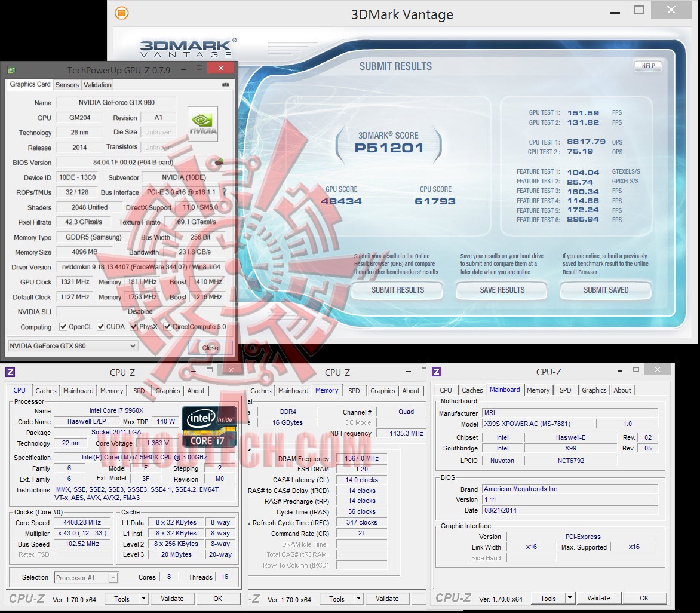This screenshot has width=700, height=613.
Task: Toggle the OpenCL checkbox in GPU-Z
Action: (63, 327)
